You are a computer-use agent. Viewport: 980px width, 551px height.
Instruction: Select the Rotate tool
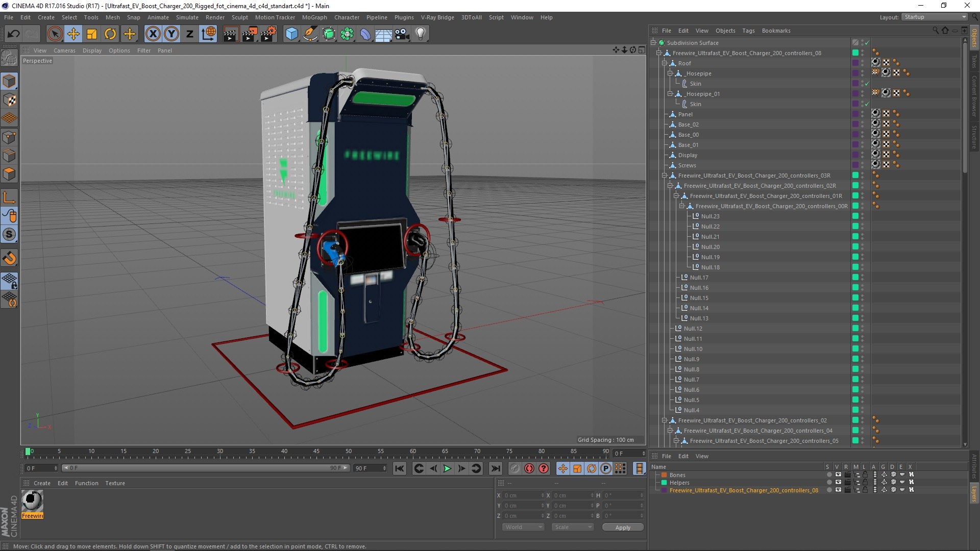(110, 34)
